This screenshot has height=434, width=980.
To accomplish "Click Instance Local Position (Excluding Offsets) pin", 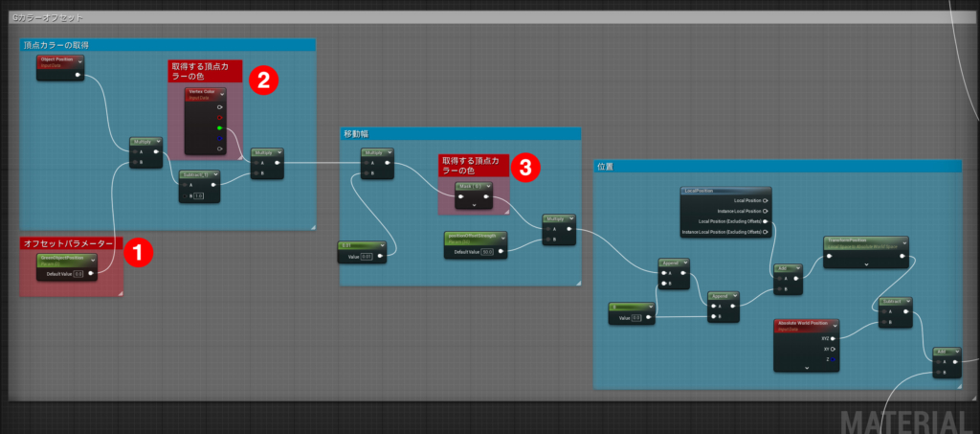I will pyautogui.click(x=766, y=232).
